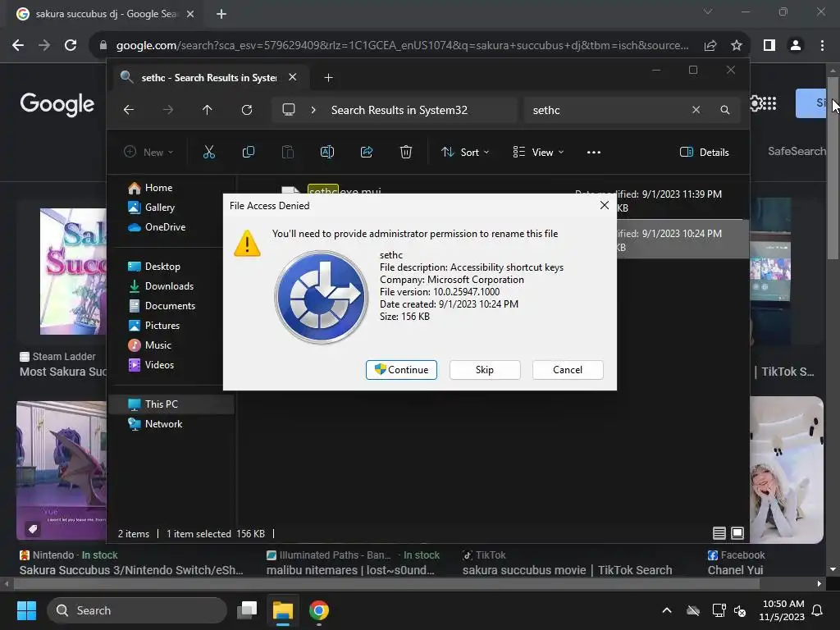This screenshot has width=840, height=630.
Task: Select the sethc Search Results Explorer tab
Action: 209,78
